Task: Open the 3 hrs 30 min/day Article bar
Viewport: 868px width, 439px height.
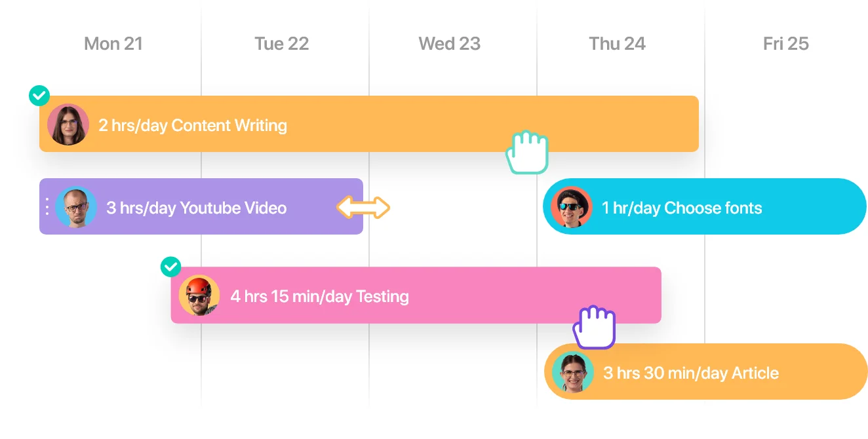Action: pyautogui.click(x=706, y=372)
